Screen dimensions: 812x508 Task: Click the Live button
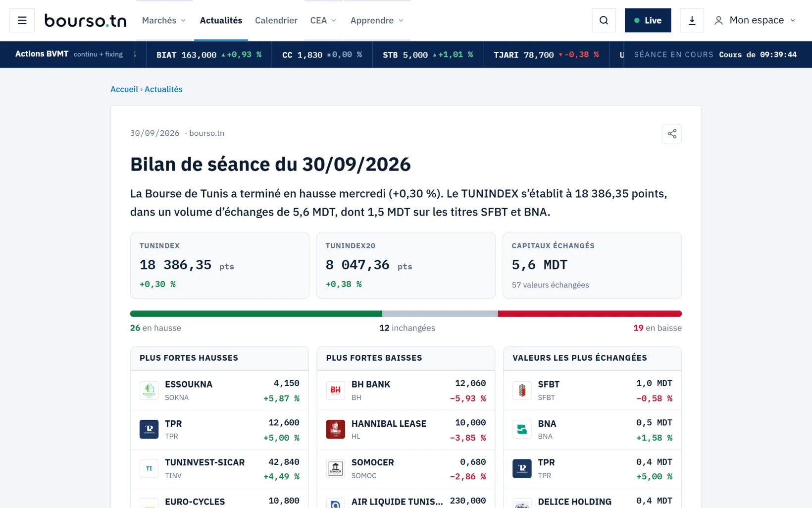click(x=648, y=20)
